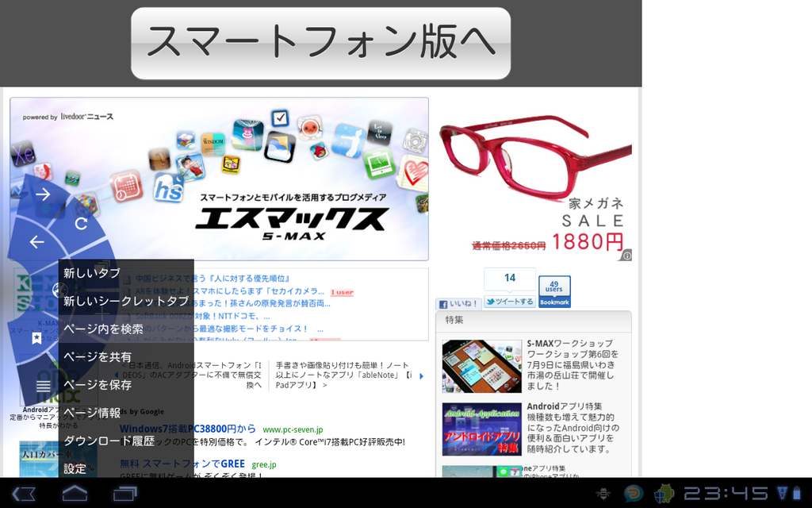Open the Android Back navigation button

click(23, 494)
